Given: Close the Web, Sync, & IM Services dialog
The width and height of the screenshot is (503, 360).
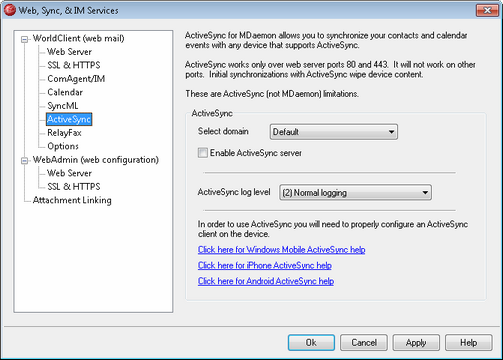Looking at the screenshot, I should (487, 10).
